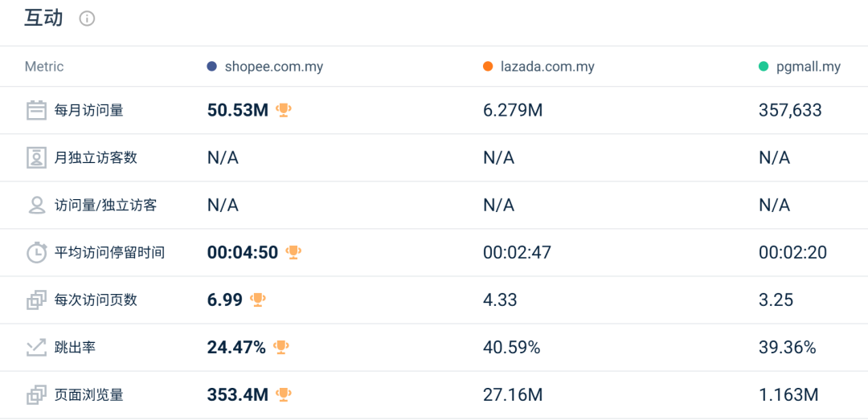The width and height of the screenshot is (868, 420).
Task: Click shopee's 50.53M monthly visits value
Action: click(x=238, y=110)
